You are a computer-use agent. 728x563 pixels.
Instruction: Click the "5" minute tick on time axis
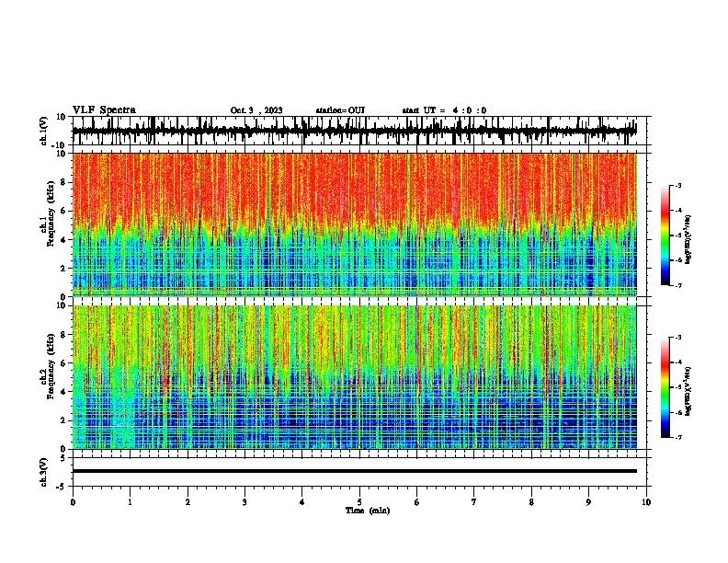(359, 502)
